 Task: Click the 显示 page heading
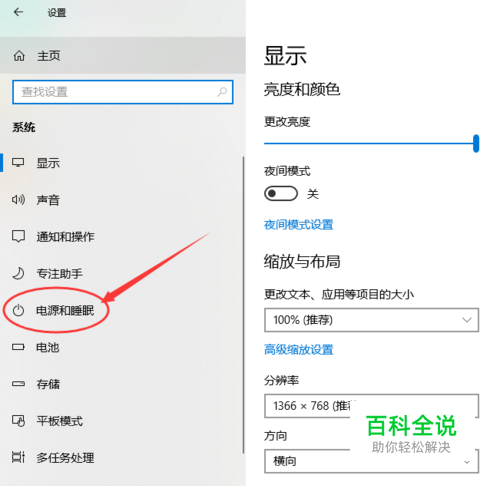coord(285,55)
